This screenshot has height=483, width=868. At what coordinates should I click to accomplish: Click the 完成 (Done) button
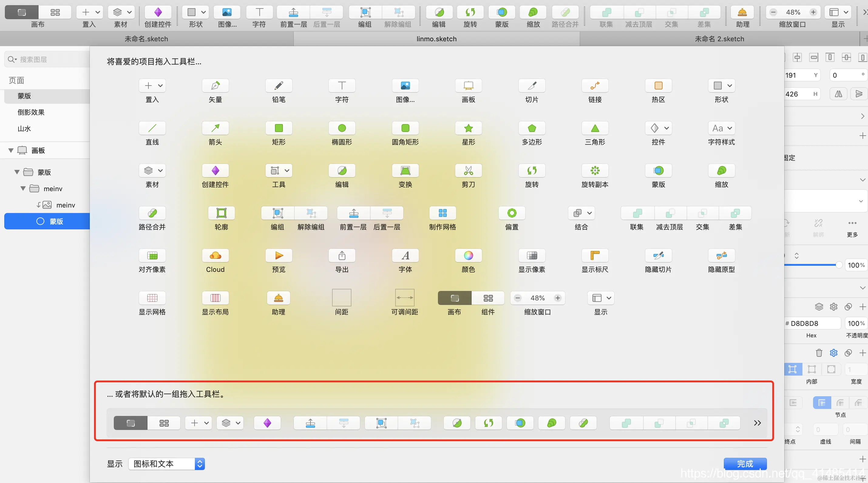click(x=745, y=464)
